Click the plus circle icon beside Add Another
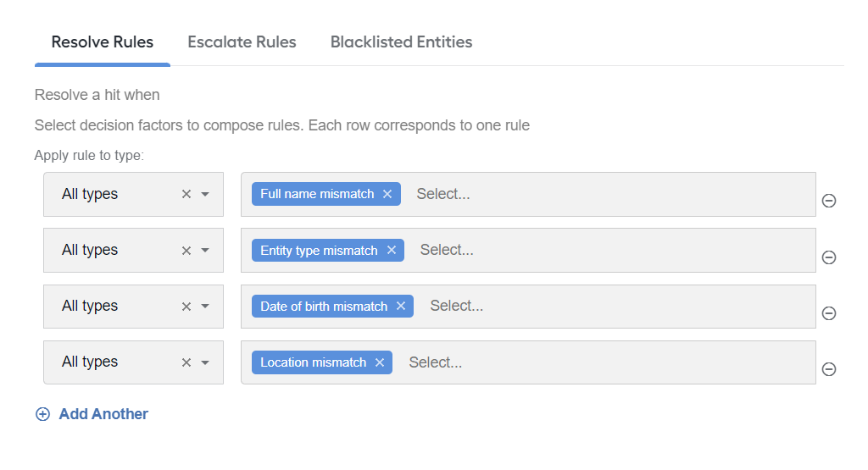The height and width of the screenshot is (470, 868). click(x=42, y=414)
